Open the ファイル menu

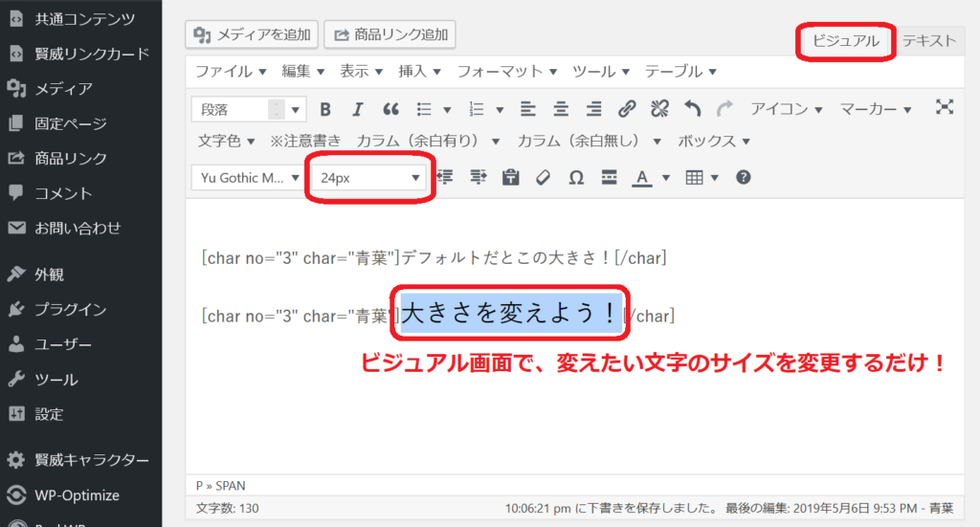click(231, 71)
